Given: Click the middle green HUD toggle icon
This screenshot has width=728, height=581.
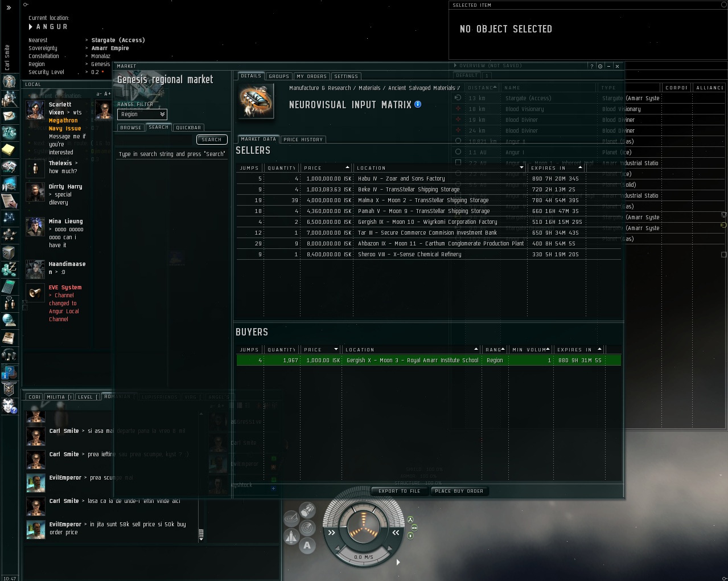Looking at the screenshot, I should [x=414, y=528].
